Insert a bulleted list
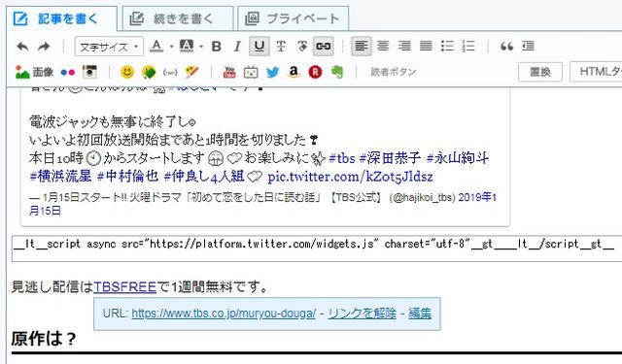Screen dimensions: 622x364 (447, 47)
